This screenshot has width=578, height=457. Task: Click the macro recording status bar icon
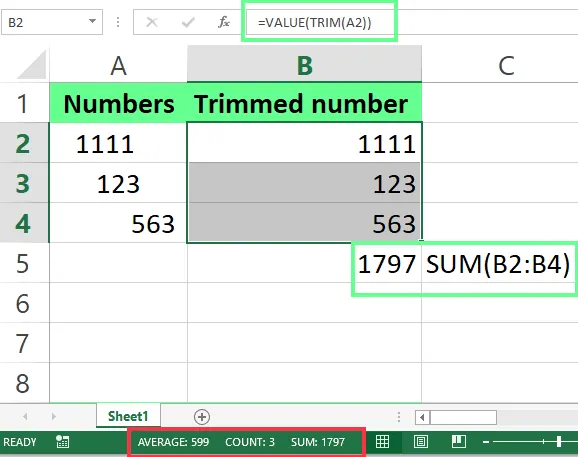[x=62, y=441]
